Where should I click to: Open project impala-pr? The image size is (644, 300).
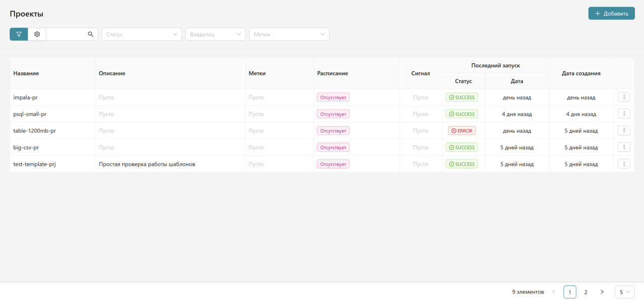(x=25, y=97)
